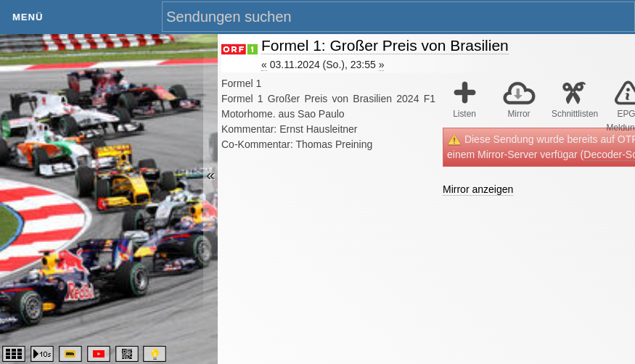Click the ORF 1 channel logo
The image size is (635, 364).
239,49
